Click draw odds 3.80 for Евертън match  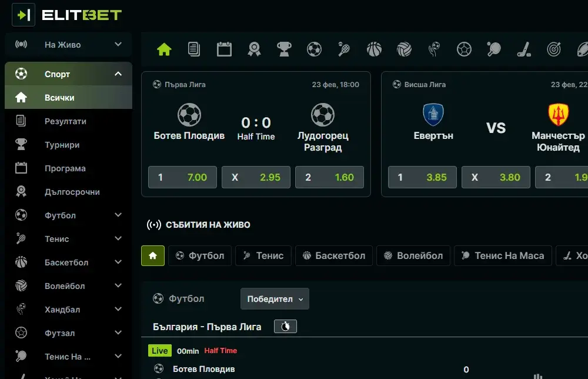pyautogui.click(x=496, y=177)
